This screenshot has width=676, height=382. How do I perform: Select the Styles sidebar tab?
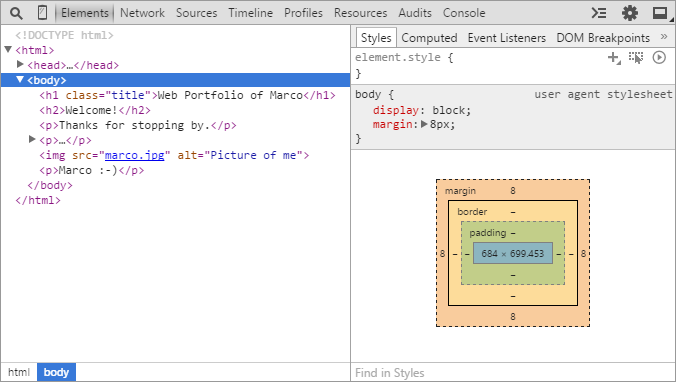376,38
